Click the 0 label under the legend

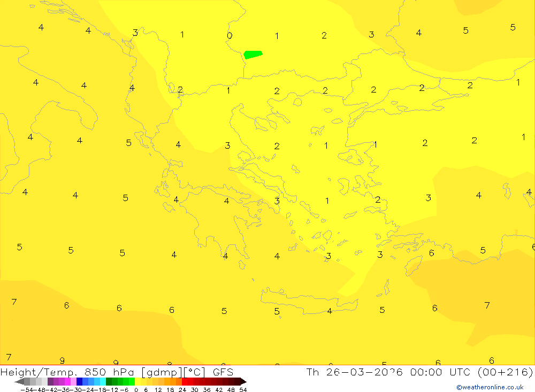point(136,390)
